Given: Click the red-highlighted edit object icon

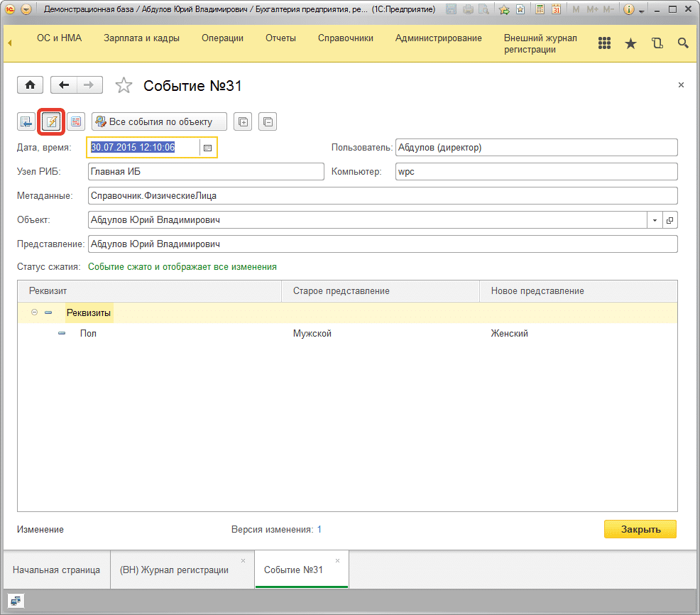Looking at the screenshot, I should point(51,121).
